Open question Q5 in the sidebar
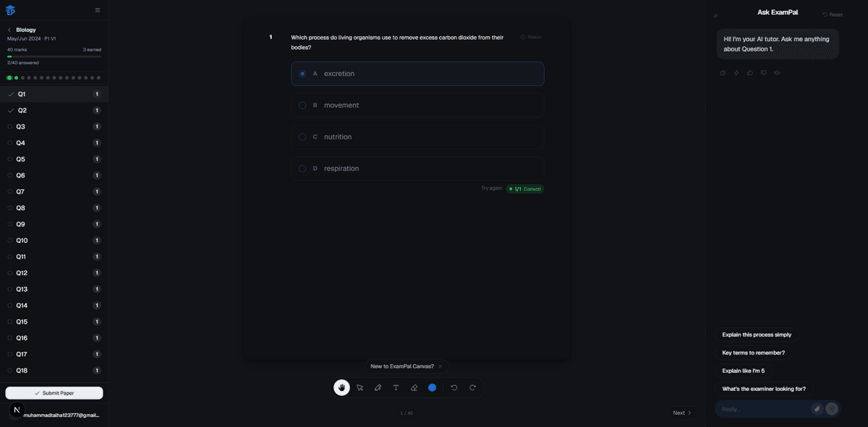 coord(21,159)
